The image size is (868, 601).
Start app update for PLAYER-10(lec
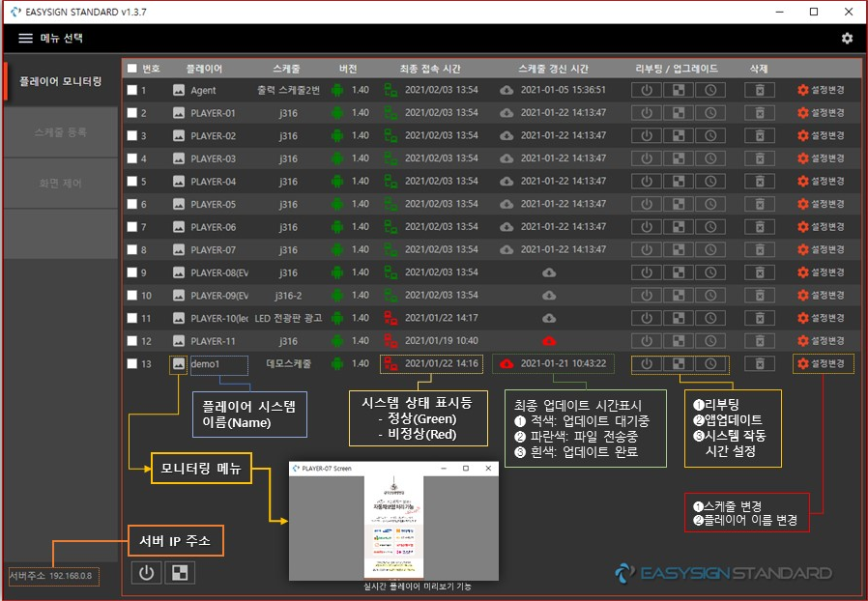click(679, 318)
